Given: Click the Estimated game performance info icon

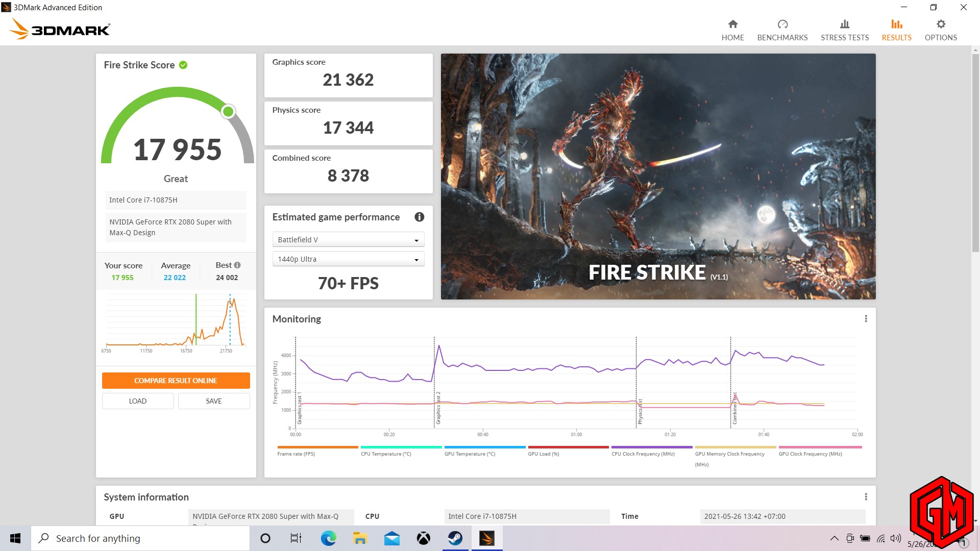Looking at the screenshot, I should [x=419, y=217].
